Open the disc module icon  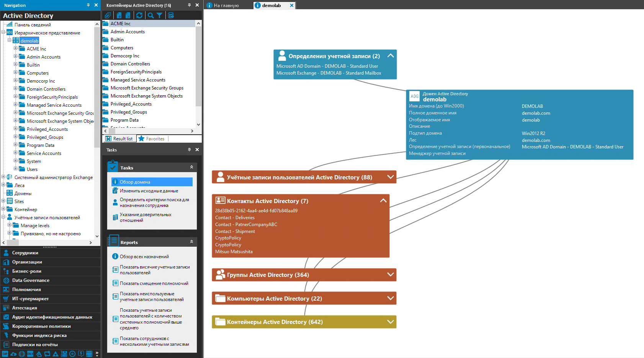pos(72,354)
